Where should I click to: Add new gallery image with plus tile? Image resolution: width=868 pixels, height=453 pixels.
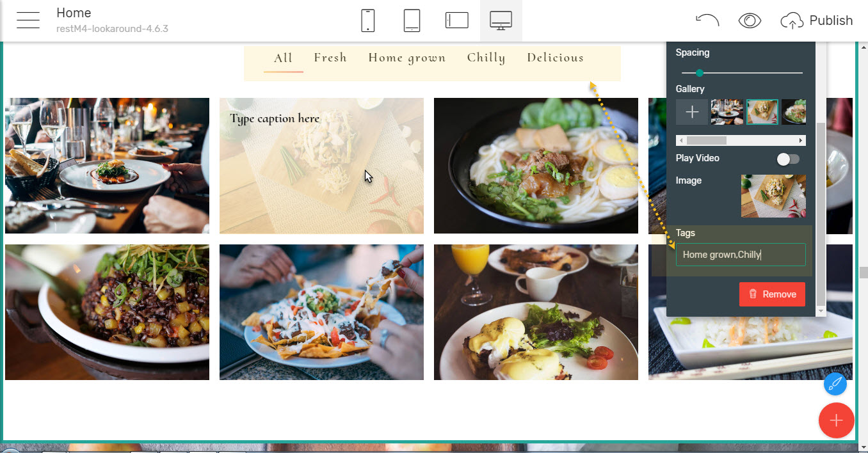click(x=692, y=112)
